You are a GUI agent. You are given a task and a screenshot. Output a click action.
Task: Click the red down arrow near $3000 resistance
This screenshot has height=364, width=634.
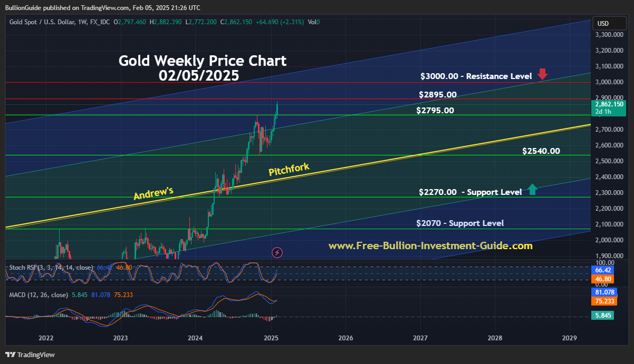click(542, 74)
